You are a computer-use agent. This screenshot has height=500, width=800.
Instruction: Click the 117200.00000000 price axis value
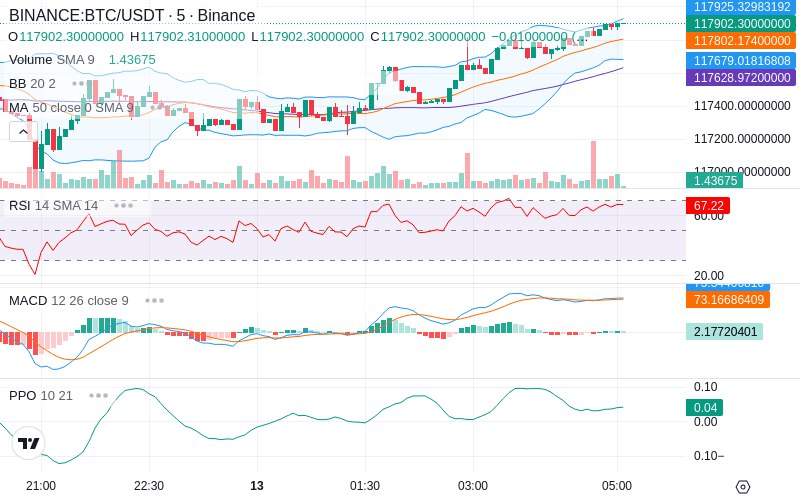[x=742, y=138]
